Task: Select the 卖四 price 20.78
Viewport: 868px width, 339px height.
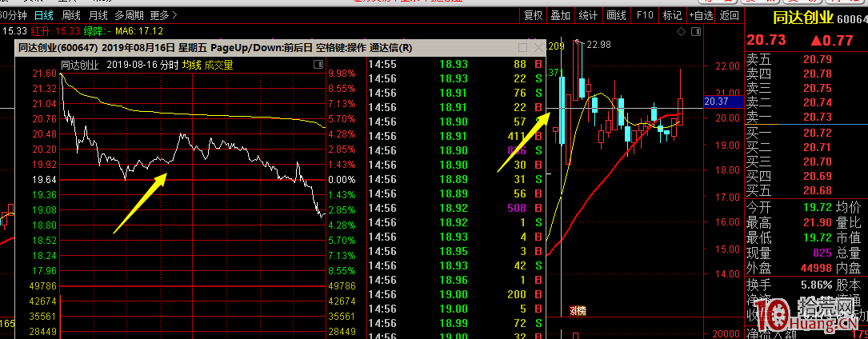Action: 816,74
